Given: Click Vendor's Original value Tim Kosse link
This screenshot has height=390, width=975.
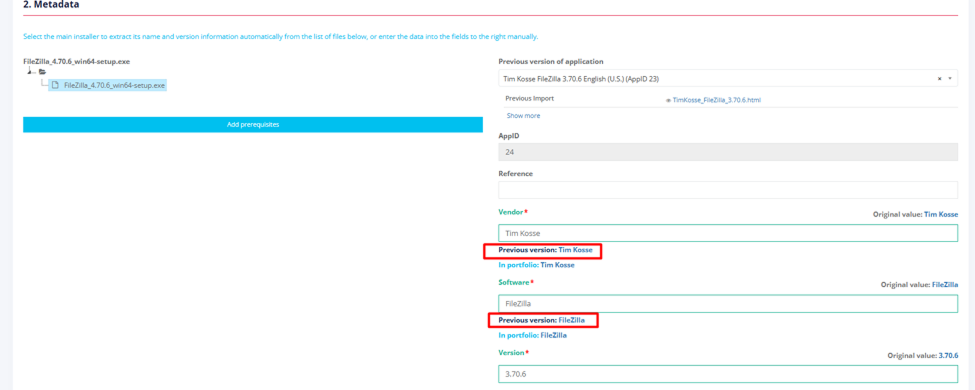Looking at the screenshot, I should (941, 215).
